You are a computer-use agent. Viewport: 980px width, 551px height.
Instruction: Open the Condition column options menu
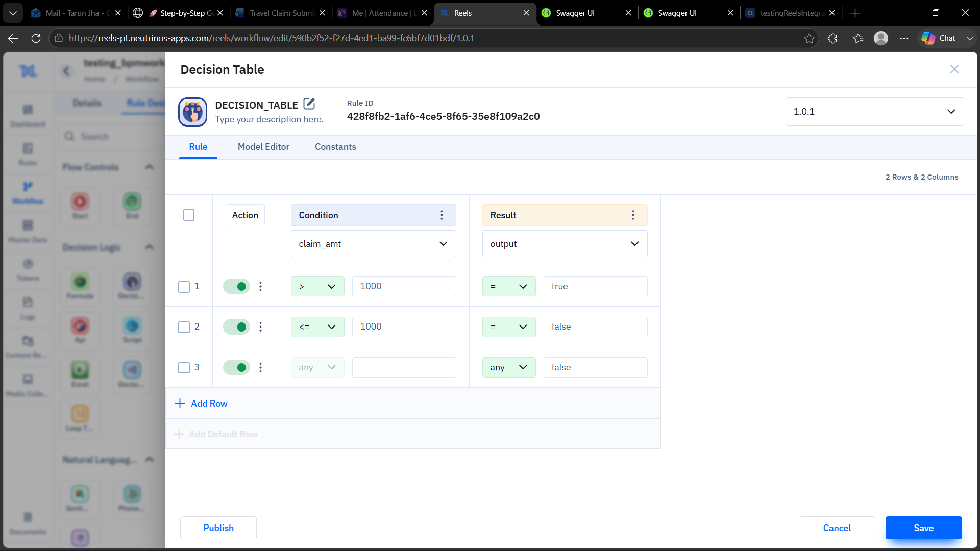442,215
